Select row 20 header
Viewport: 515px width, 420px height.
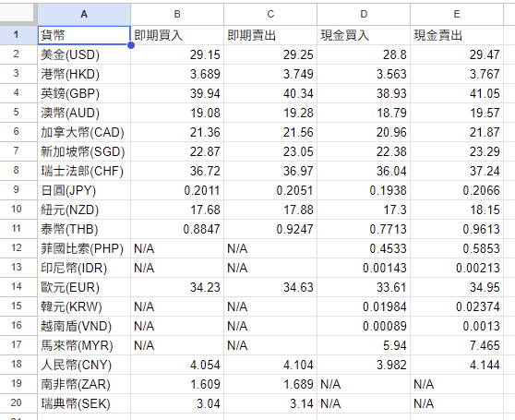[17, 403]
